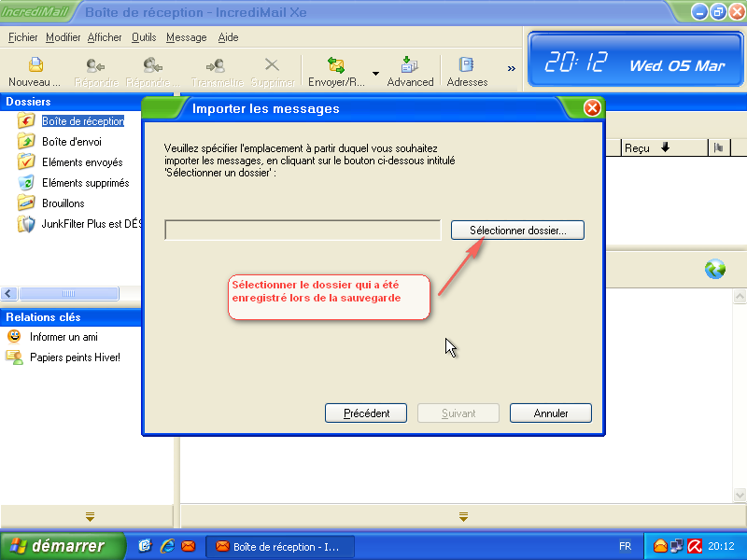Viewport: 747px width, 560px height.
Task: Click the Envoyer/Recevoir toolbar icon
Action: pyautogui.click(x=336, y=65)
